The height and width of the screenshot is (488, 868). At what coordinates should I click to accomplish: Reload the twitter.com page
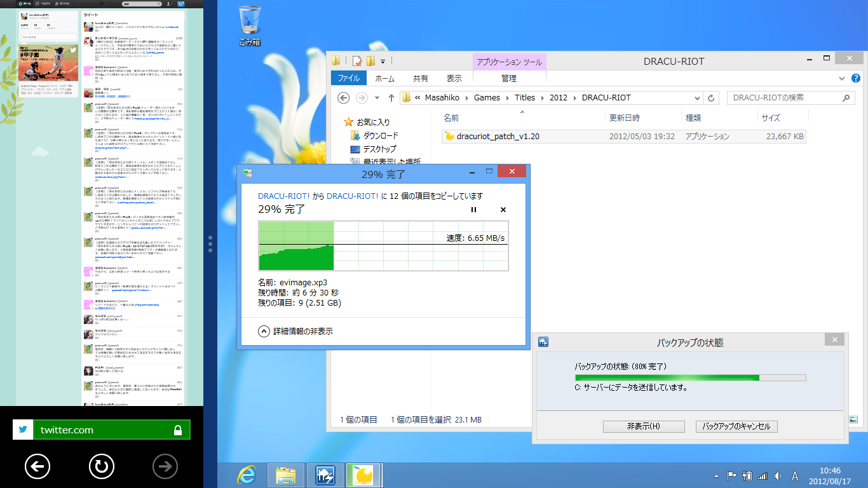click(x=101, y=467)
